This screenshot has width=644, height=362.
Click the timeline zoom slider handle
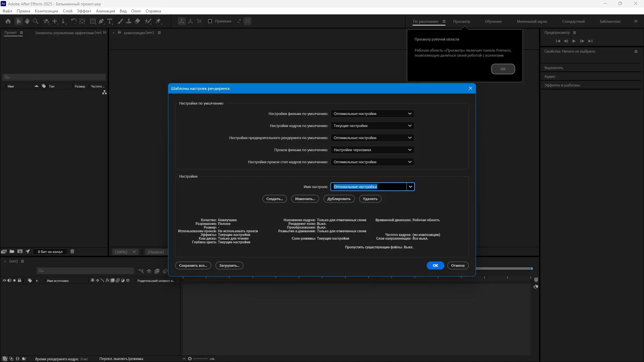pyautogui.click(x=190, y=359)
